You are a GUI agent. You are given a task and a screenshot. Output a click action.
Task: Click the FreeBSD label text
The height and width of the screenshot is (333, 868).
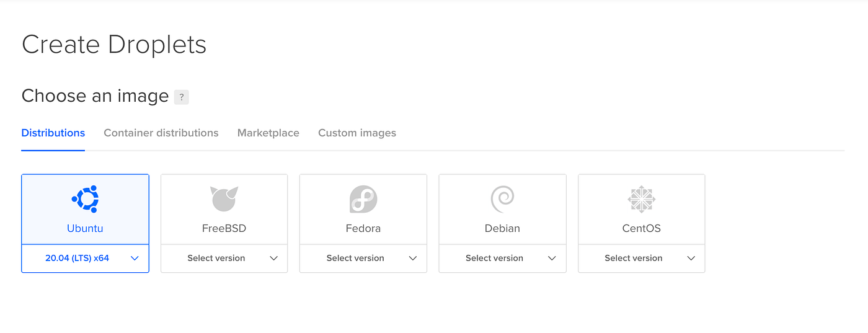224,228
